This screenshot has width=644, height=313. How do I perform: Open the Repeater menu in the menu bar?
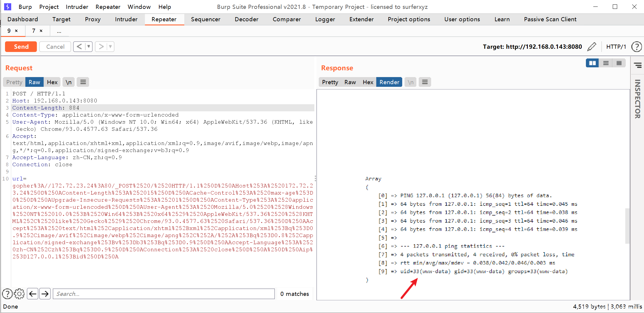coord(108,7)
